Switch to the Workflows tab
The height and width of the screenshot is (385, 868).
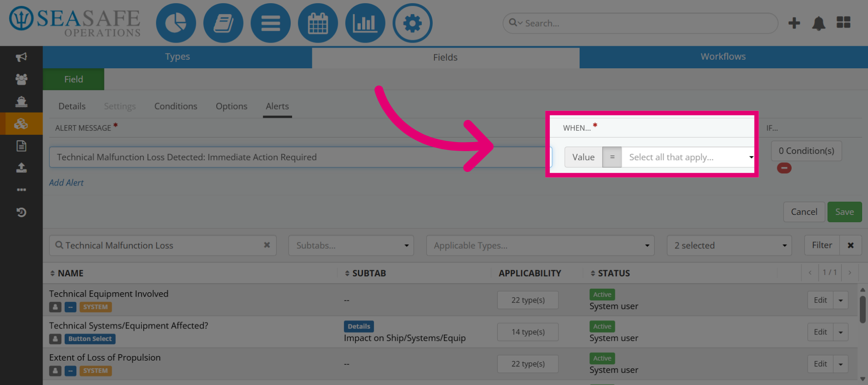coord(723,57)
